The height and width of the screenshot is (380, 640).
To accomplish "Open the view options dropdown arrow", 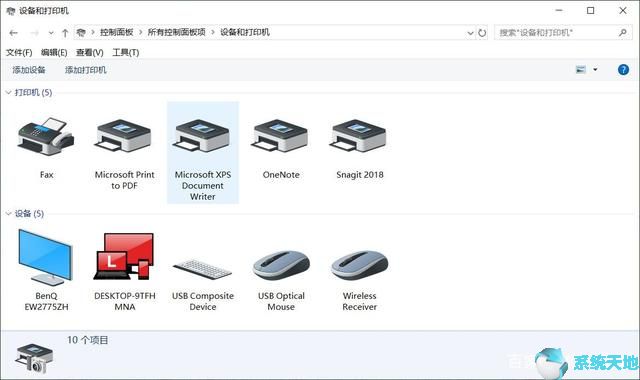I will [595, 70].
